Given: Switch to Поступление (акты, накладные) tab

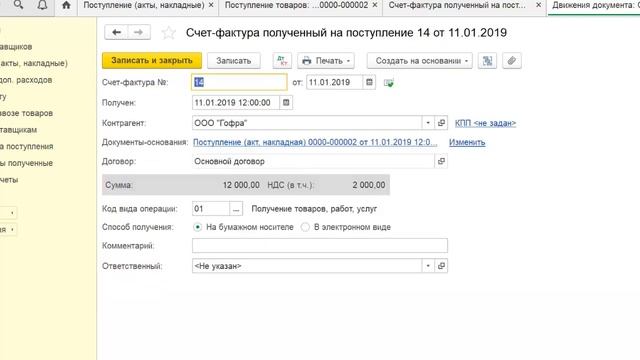Looking at the screenshot, I should pos(144,5).
